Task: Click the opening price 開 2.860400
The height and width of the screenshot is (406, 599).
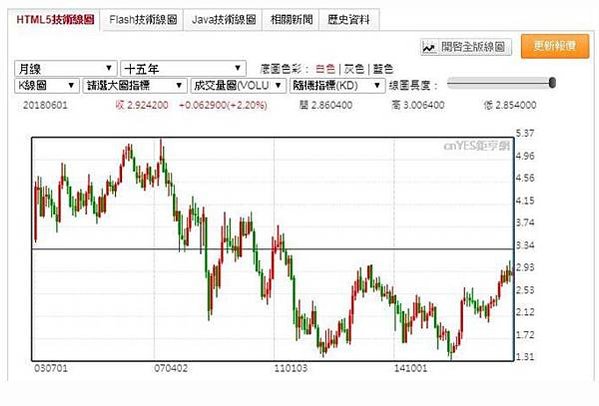Action: click(x=326, y=105)
